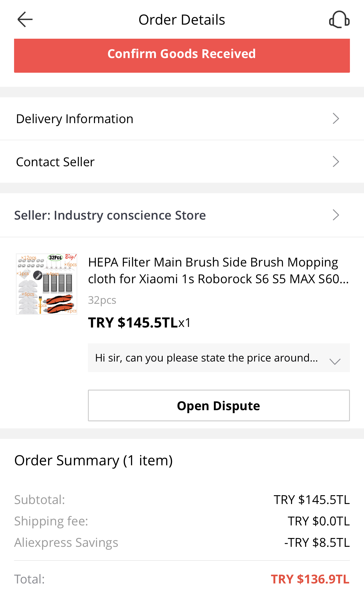Click chevron next to Contact Seller
Image resolution: width=364 pixels, height=616 pixels.
click(336, 162)
